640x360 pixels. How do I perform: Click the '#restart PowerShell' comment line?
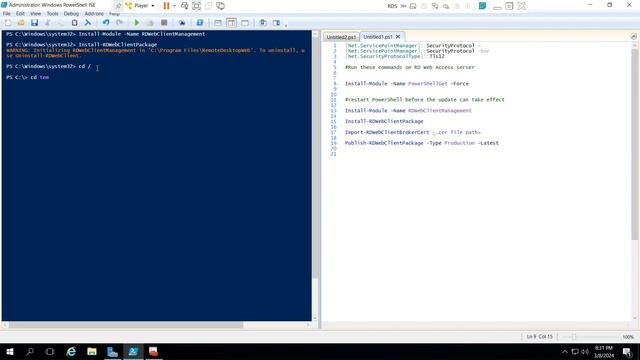click(424, 100)
